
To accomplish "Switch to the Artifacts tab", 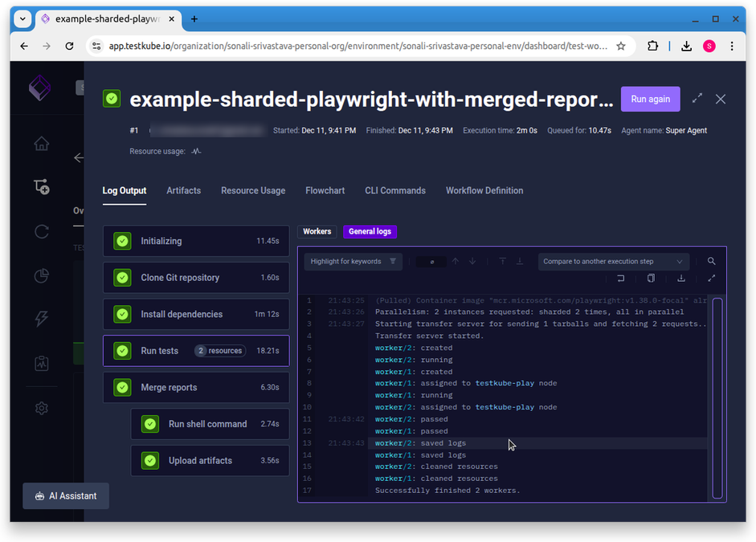I will point(184,191).
